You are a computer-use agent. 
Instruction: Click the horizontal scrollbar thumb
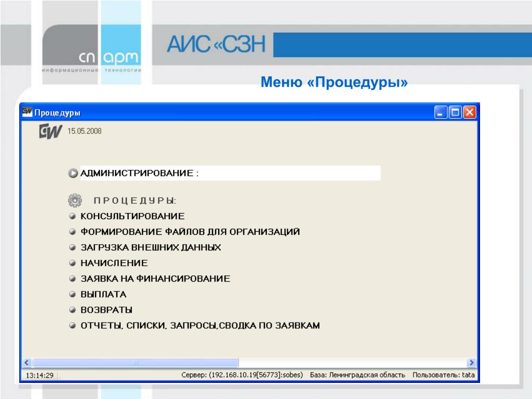(x=136, y=362)
